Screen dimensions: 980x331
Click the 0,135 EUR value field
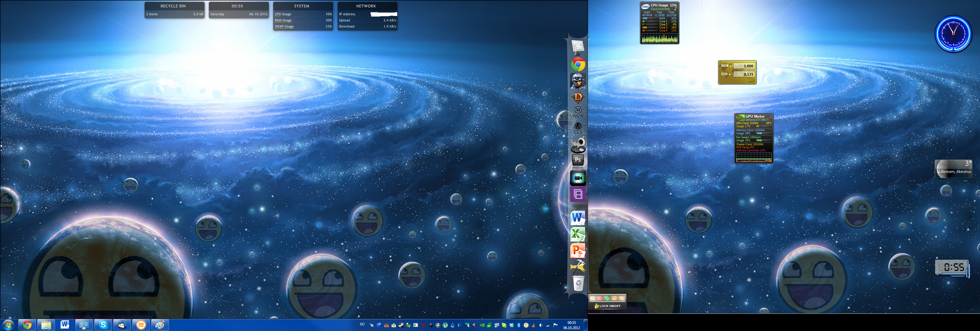744,74
